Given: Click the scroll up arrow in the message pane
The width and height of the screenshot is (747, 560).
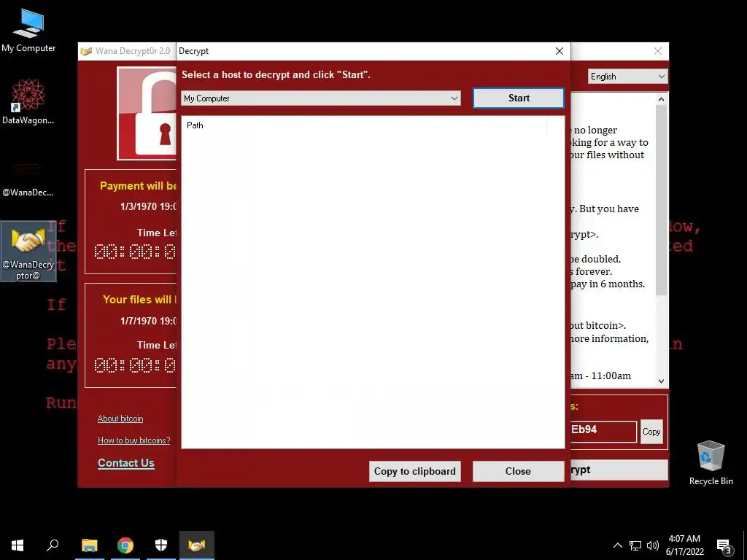Looking at the screenshot, I should tap(661, 99).
